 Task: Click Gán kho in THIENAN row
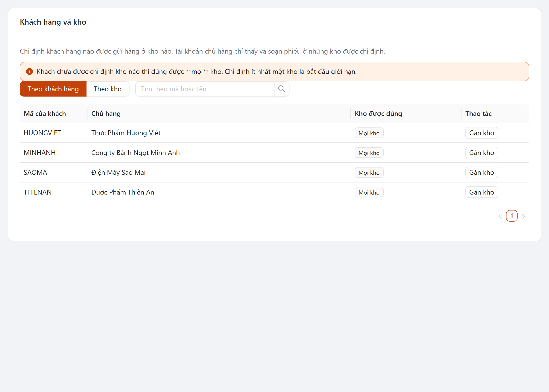[482, 192]
